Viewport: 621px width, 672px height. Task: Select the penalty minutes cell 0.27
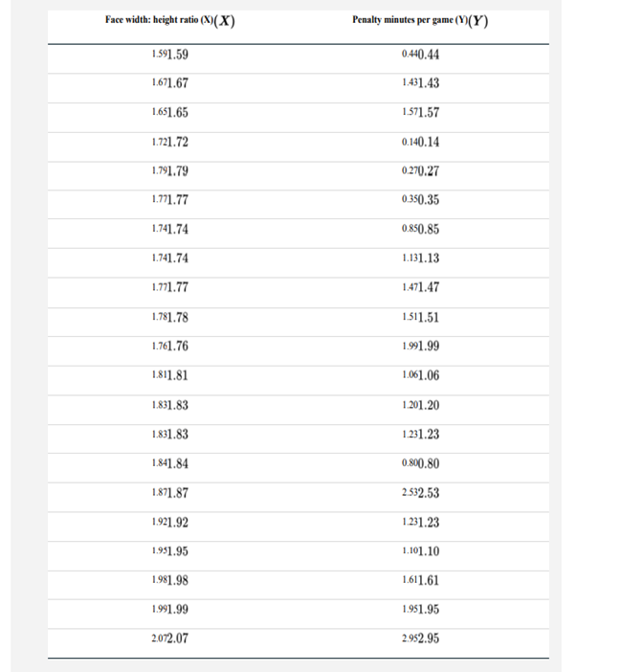coord(421,171)
